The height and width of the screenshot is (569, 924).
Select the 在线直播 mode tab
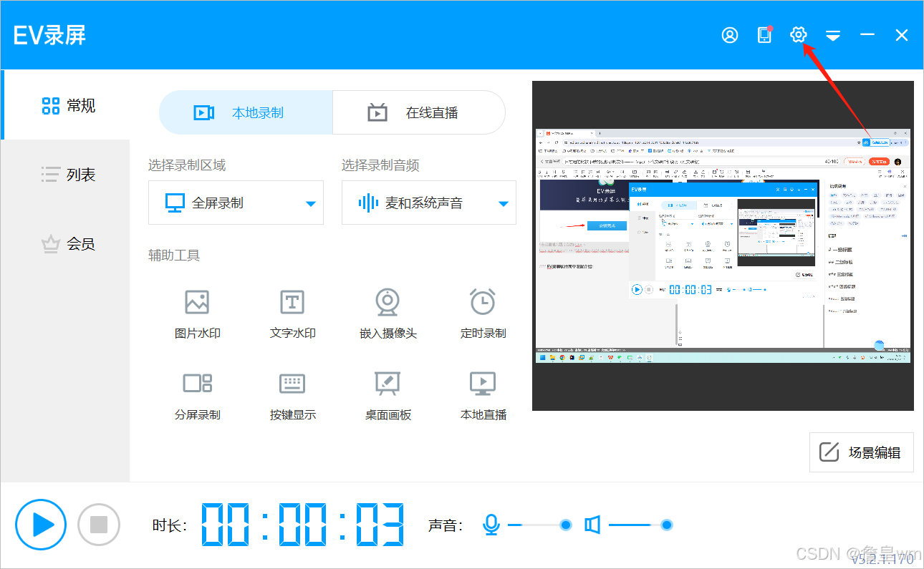[419, 112]
